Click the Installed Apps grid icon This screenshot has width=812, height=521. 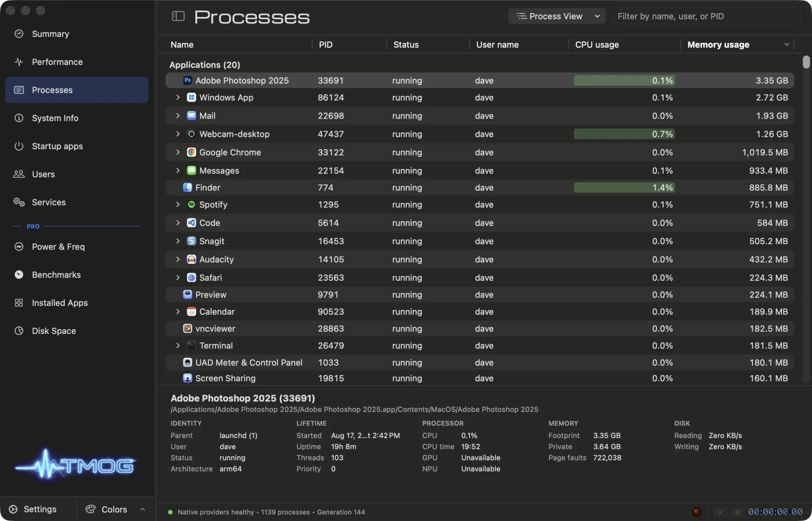pyautogui.click(x=19, y=303)
